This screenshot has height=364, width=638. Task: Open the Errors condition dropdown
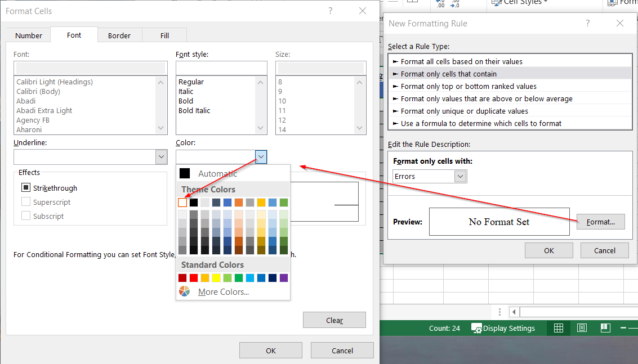pos(460,176)
